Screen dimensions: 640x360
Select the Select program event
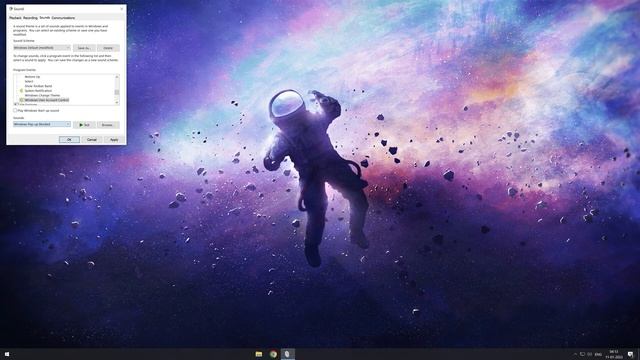pyautogui.click(x=29, y=82)
